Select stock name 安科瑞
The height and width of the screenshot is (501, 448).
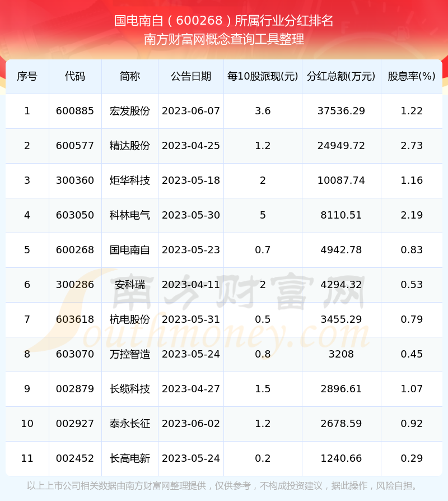coord(130,285)
